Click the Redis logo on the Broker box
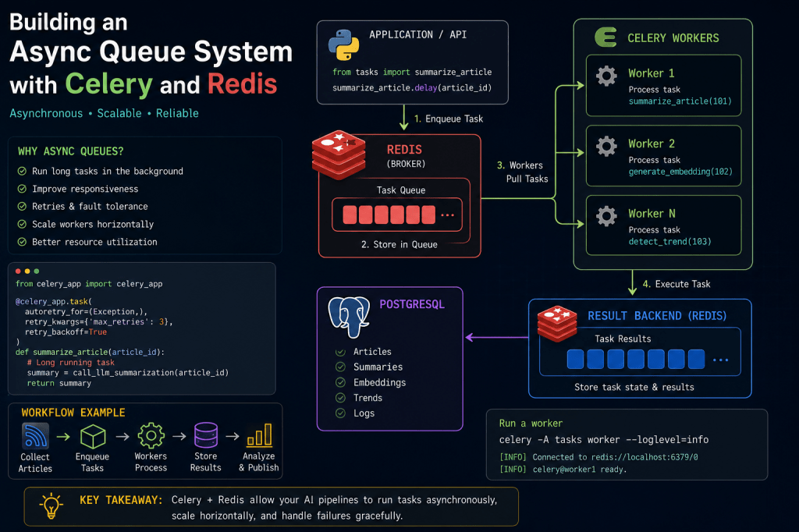 click(339, 155)
